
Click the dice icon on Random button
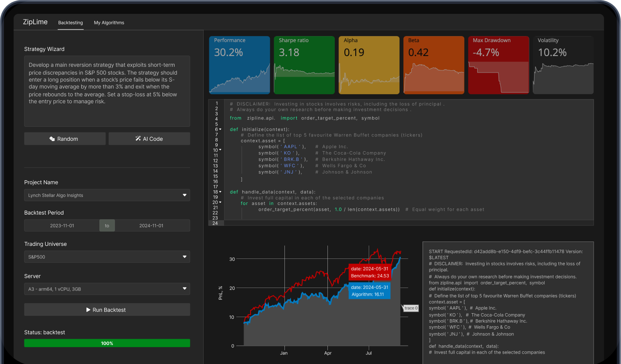[52, 139]
